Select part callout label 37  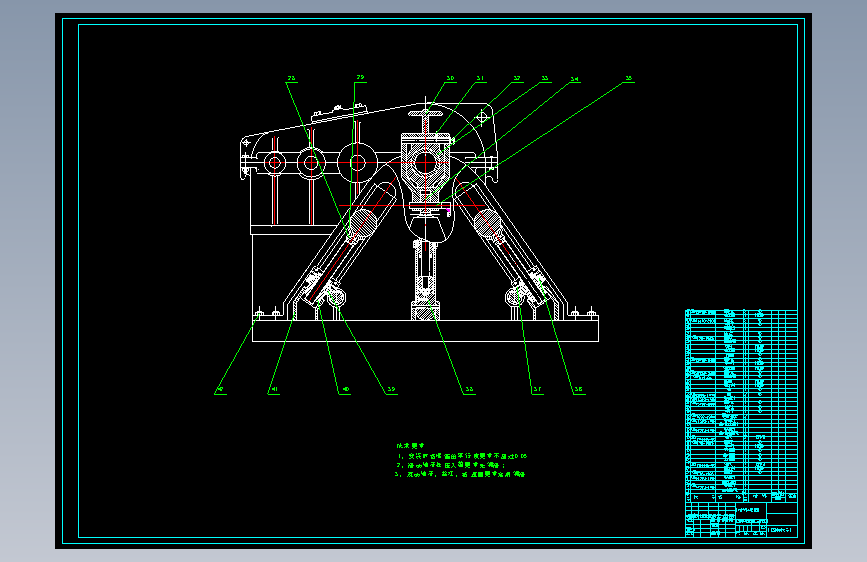click(x=537, y=389)
